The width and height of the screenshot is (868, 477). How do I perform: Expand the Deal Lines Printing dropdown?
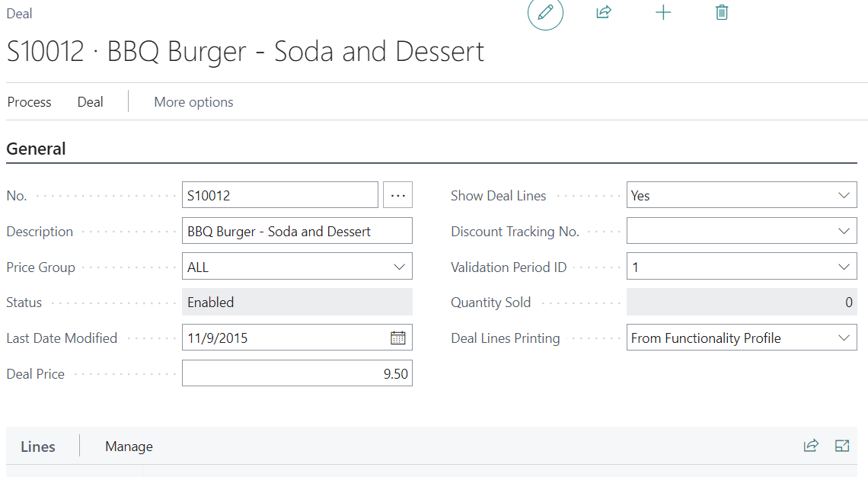[x=843, y=338]
